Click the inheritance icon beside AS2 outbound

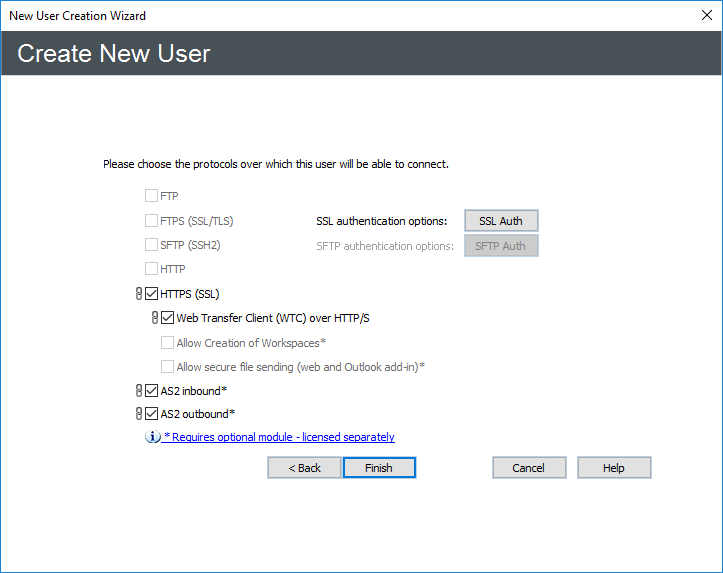tap(139, 413)
